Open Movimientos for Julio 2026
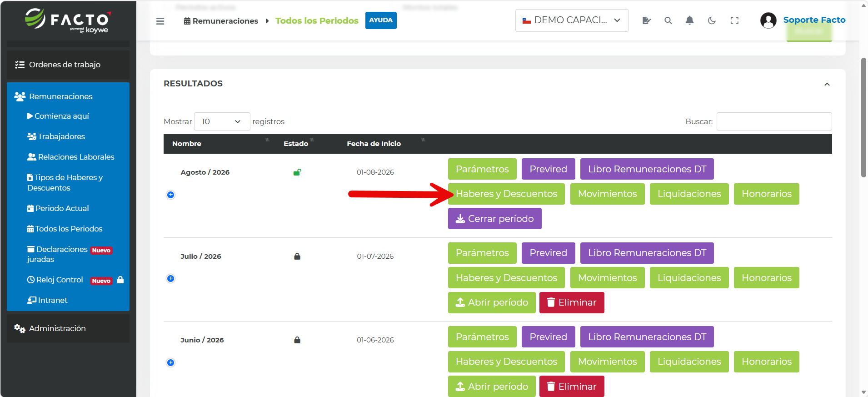The width and height of the screenshot is (868, 397). 608,278
